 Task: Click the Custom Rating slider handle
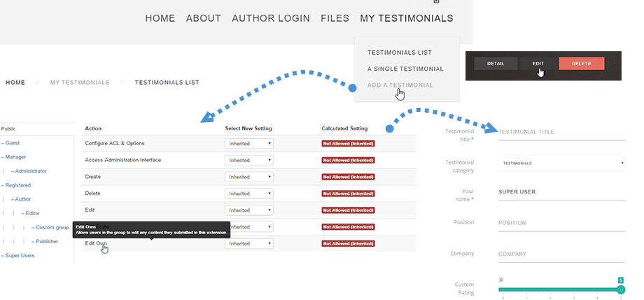pos(620,289)
